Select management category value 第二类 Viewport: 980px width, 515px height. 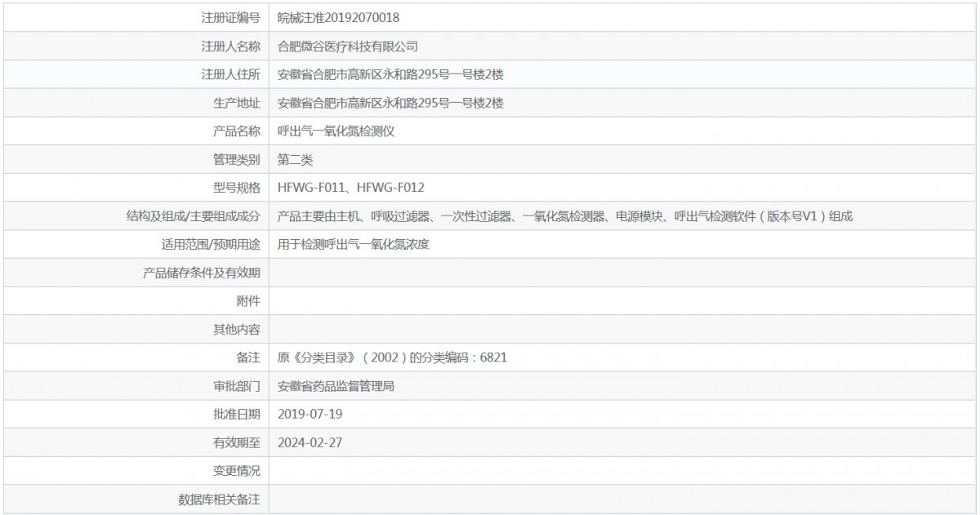pyautogui.click(x=296, y=159)
